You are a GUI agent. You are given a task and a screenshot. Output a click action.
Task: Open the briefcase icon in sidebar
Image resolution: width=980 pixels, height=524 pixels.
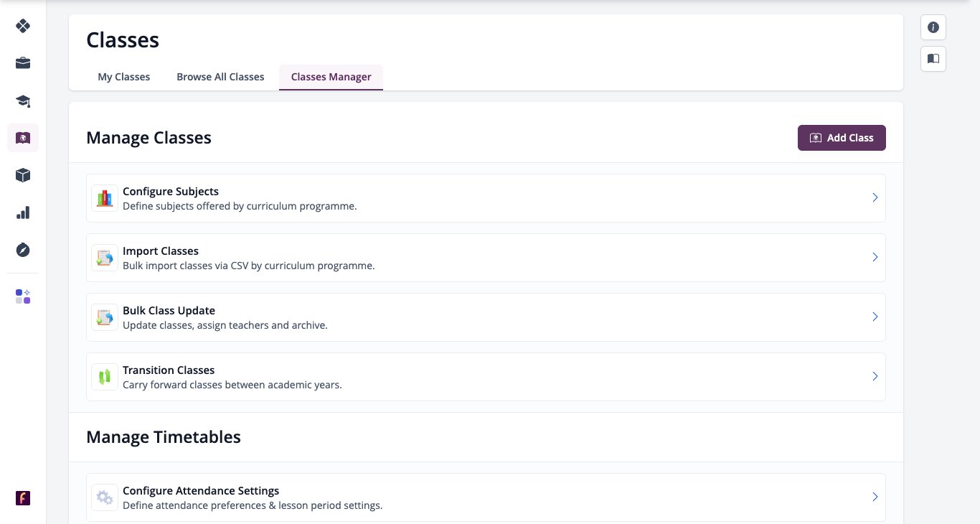(x=23, y=63)
